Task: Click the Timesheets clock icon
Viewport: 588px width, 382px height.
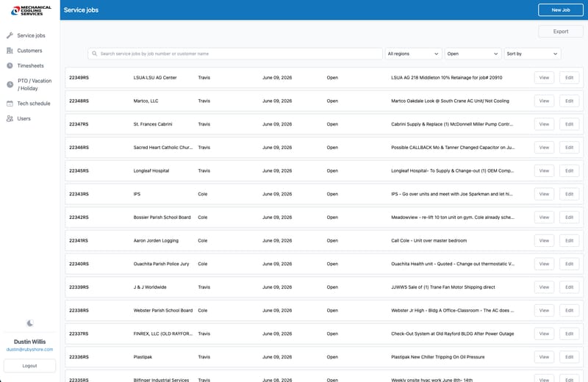Action: (10, 65)
